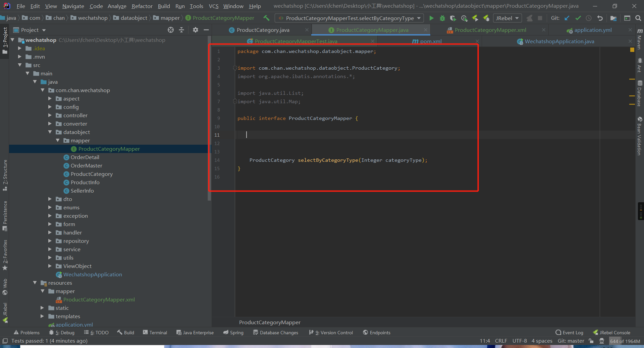Open JRebel dropdown selector
The image size is (644, 348).
(x=507, y=18)
